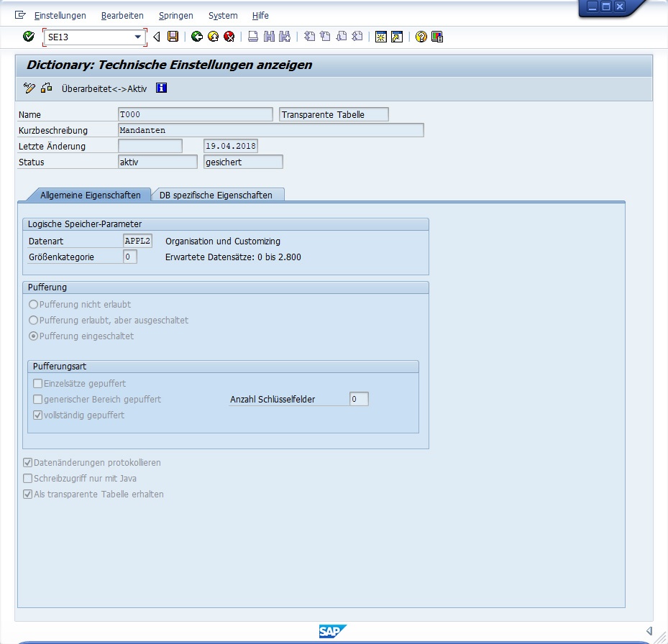Open a new session with the toolbar icon
This screenshot has width=668, height=644.
381,37
